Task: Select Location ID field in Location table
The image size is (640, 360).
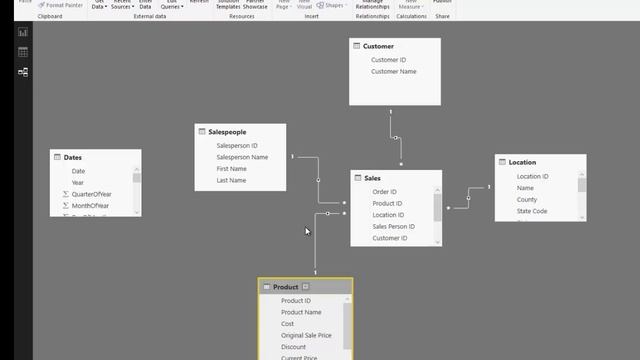Action: [532, 176]
